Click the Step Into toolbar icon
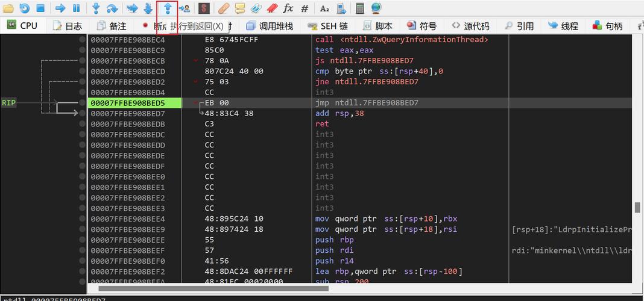This screenshot has width=644, height=301. tap(96, 8)
